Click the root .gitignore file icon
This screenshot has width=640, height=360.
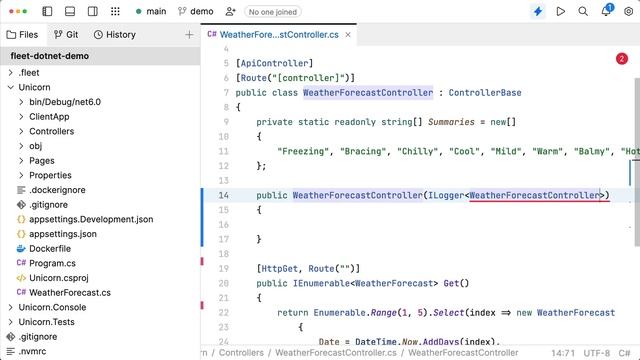tap(11, 337)
